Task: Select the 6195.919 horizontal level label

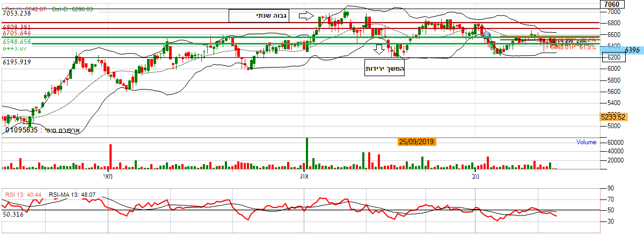Action: 16,62
